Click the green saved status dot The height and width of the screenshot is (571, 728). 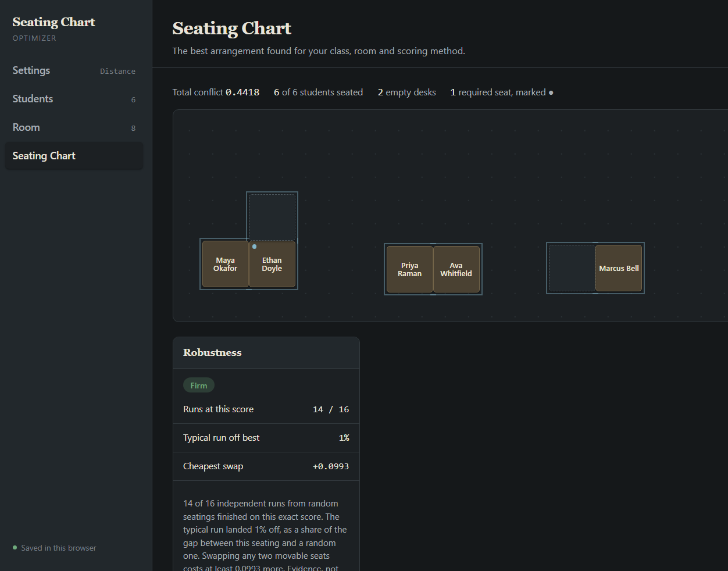point(15,548)
